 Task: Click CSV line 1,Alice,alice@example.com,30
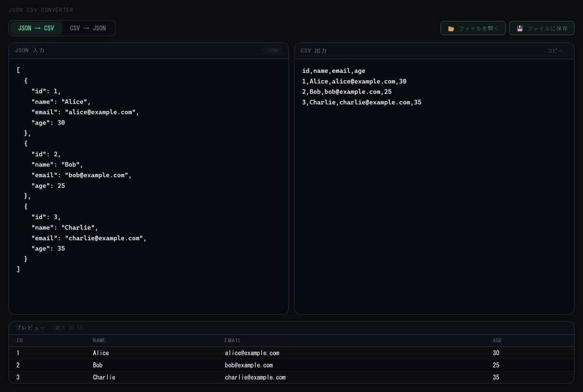click(x=354, y=81)
